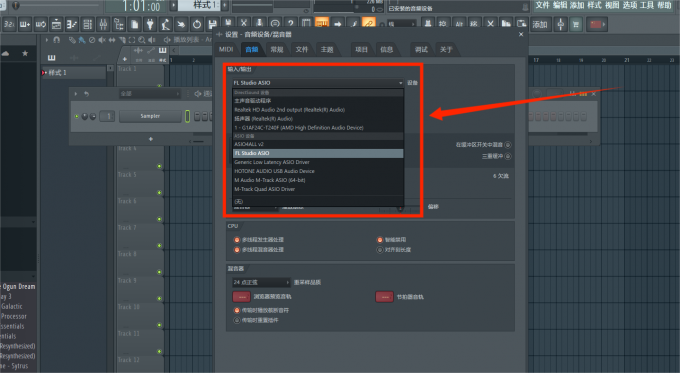The width and height of the screenshot is (680, 373).
Task: Click the orange highlighted link icon in the toolbar
Action: point(369,23)
